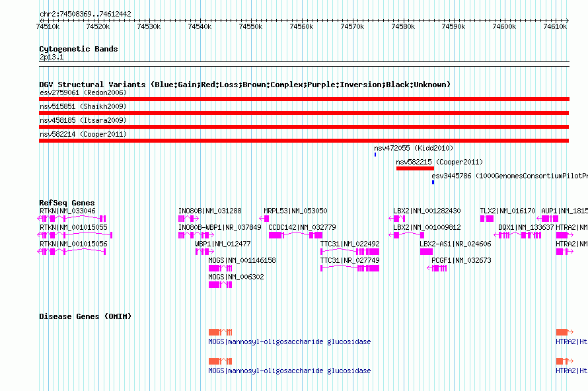Click the 74510k ruler tick label
This screenshot has width=588, height=391.
pos(48,26)
